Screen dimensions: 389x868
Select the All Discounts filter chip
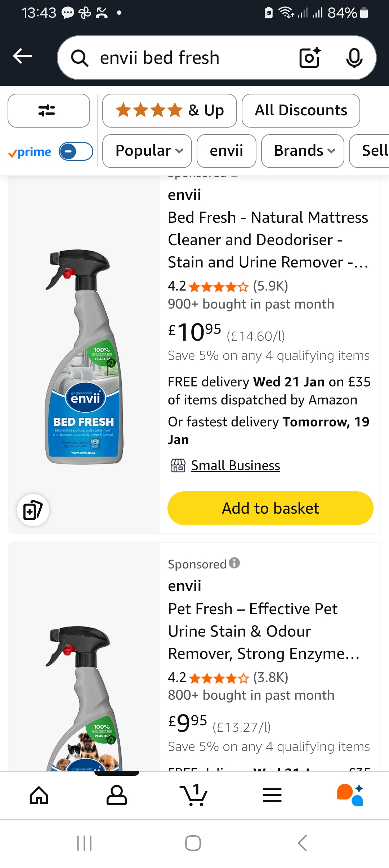click(301, 111)
